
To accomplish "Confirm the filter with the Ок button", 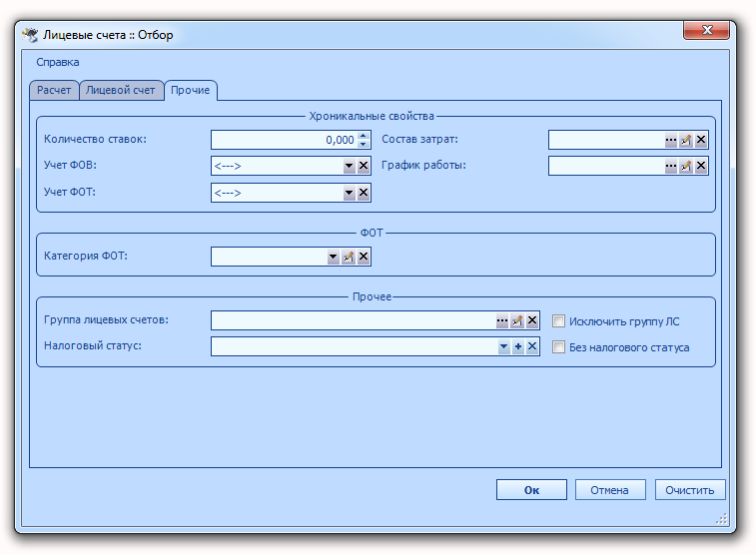I will [x=532, y=490].
